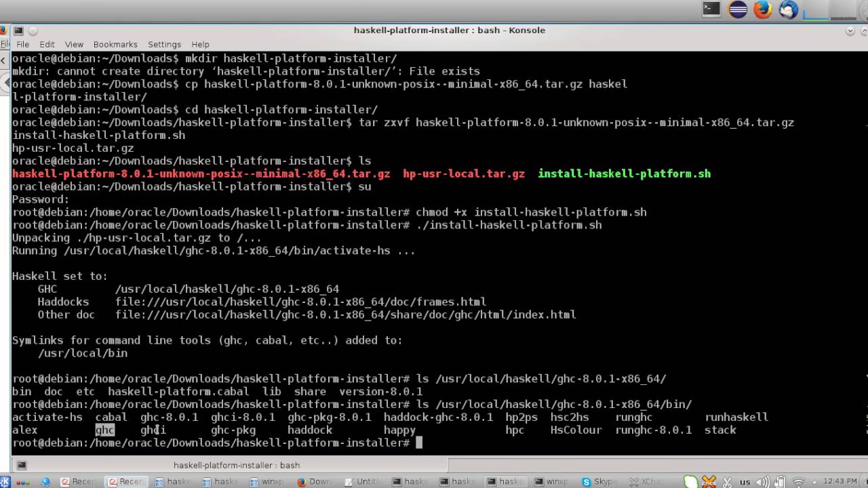Open the Wi-Fi network tray icon
This screenshot has width=868, height=488.
[798, 482]
